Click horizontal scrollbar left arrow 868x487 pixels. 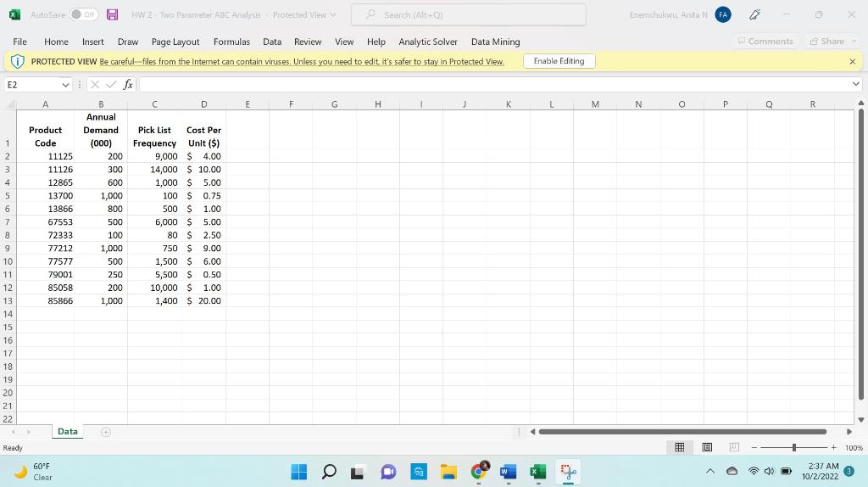tap(532, 432)
